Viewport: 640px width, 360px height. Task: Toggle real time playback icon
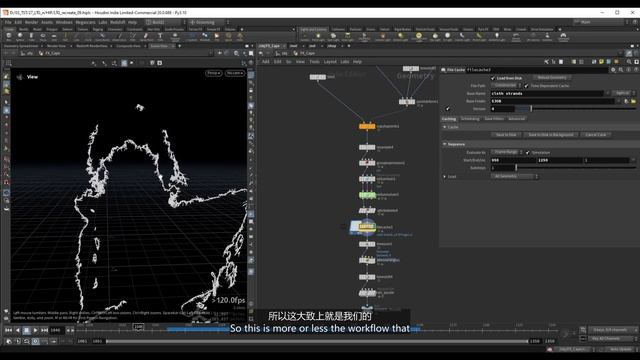[36, 341]
